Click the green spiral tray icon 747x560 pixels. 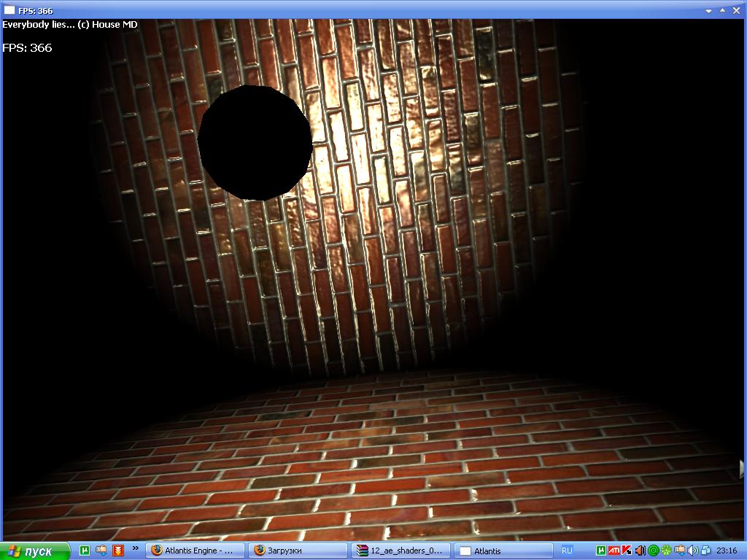click(654, 551)
